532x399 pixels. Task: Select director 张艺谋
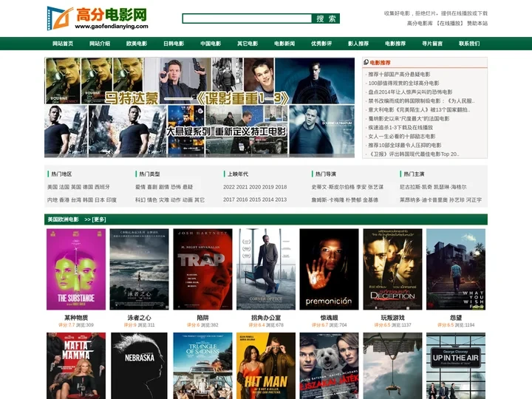tap(376, 187)
